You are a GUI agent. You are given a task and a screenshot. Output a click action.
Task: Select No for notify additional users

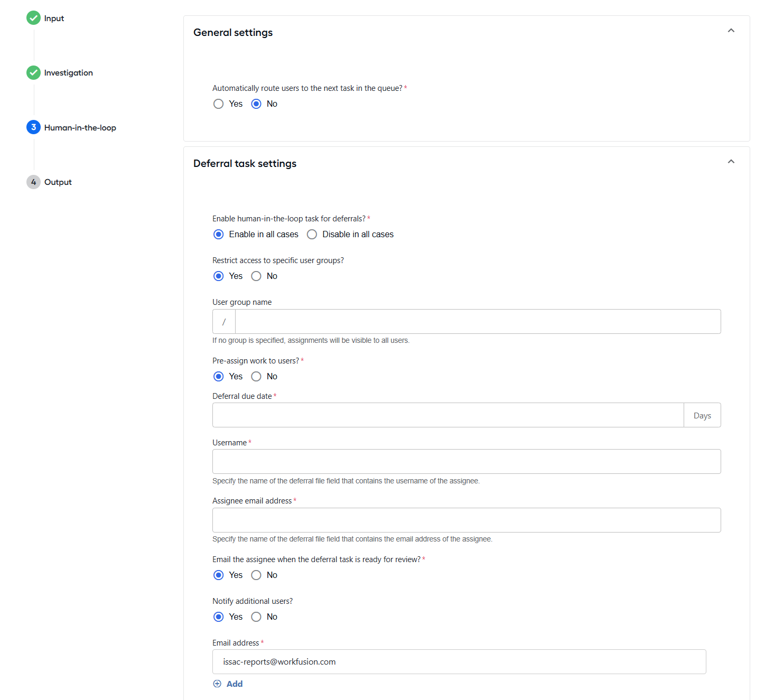pyautogui.click(x=256, y=617)
